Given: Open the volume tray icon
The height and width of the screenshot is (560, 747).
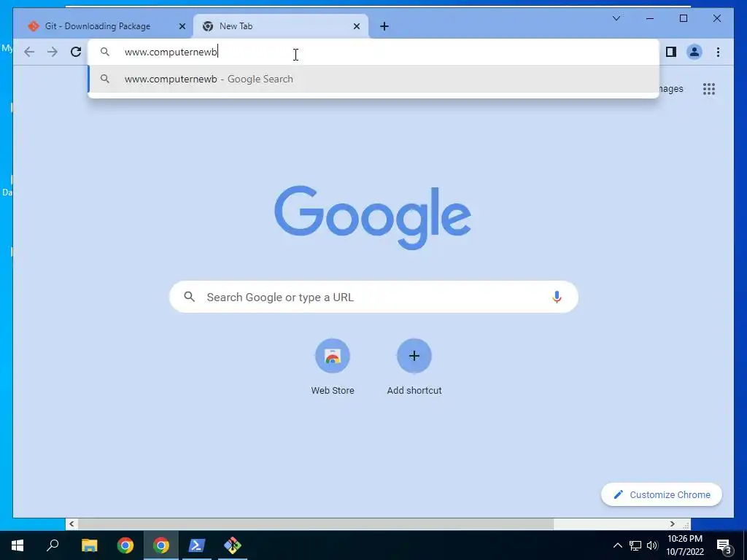Looking at the screenshot, I should (x=652, y=545).
